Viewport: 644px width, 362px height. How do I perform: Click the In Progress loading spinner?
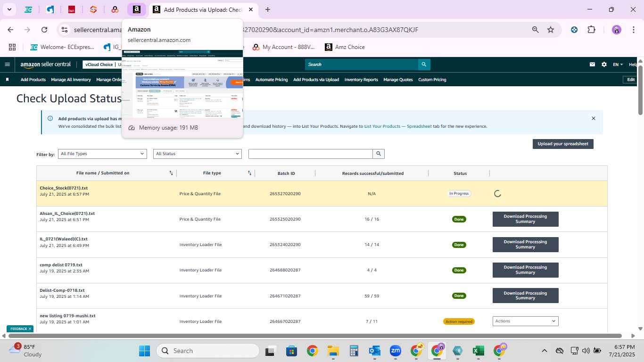(497, 194)
